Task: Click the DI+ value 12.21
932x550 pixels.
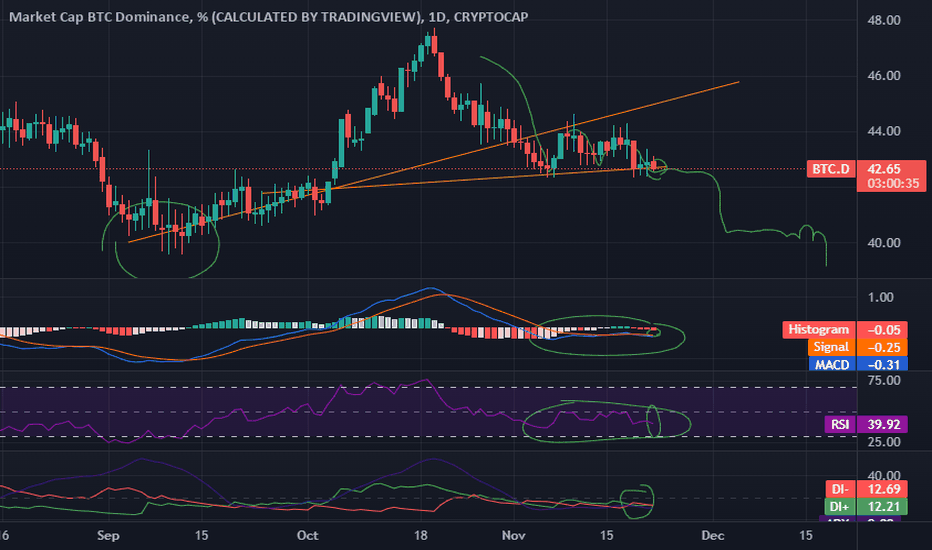Action: pos(883,507)
